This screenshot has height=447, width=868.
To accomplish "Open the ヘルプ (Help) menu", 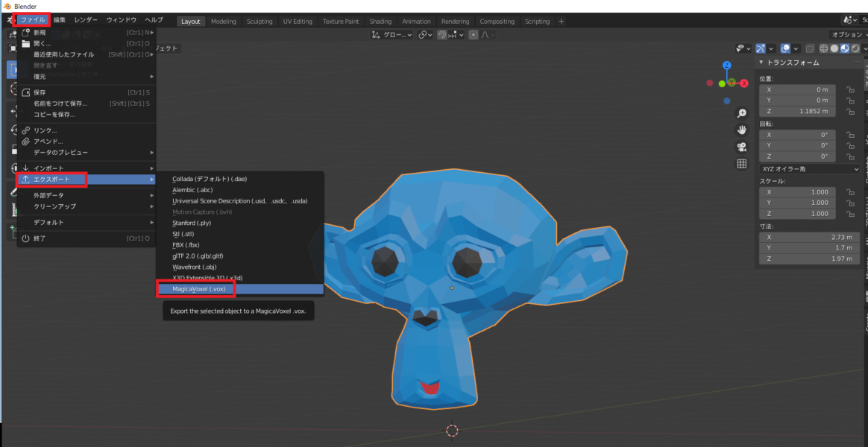I will pyautogui.click(x=154, y=20).
